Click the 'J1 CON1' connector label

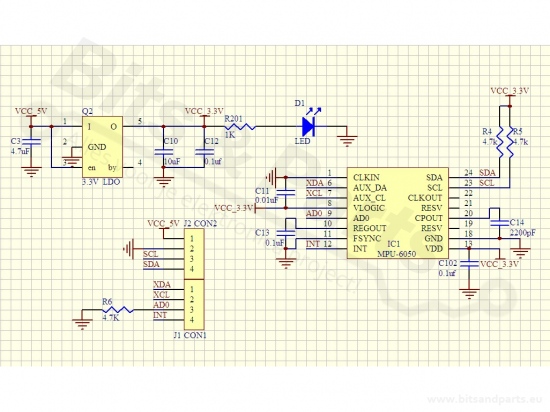[190, 335]
